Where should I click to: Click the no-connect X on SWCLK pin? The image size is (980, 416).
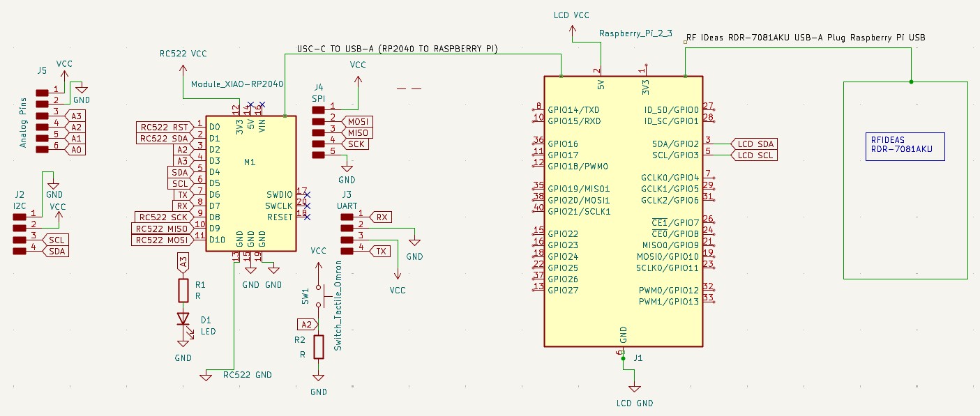click(x=307, y=206)
